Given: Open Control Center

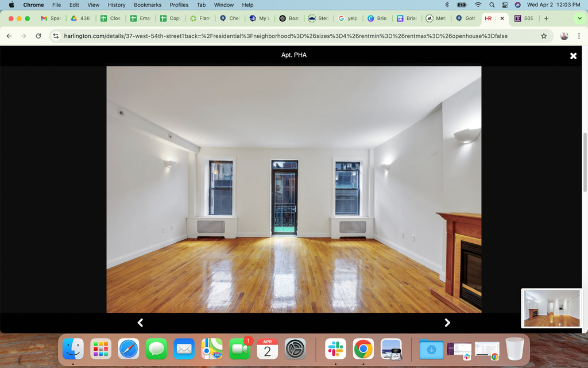Looking at the screenshot, I should click(505, 5).
